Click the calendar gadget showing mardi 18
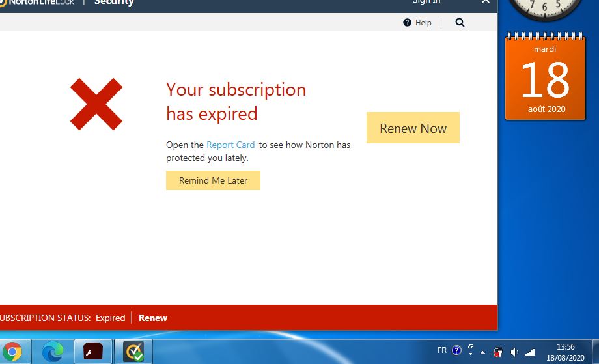 [x=545, y=76]
